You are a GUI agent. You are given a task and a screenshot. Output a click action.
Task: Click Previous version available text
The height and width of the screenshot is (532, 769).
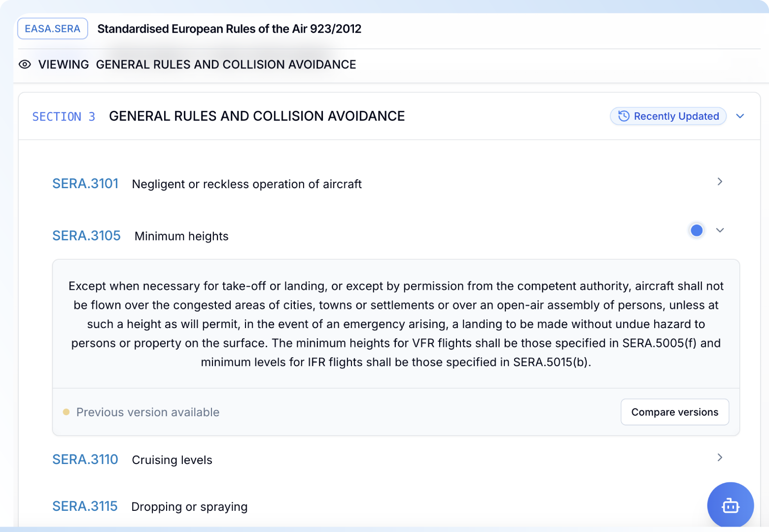coord(148,412)
